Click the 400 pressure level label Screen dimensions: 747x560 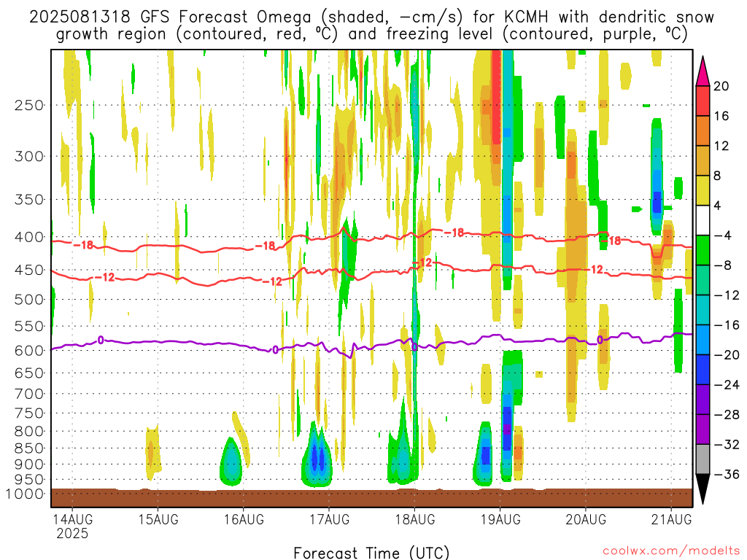[29, 237]
